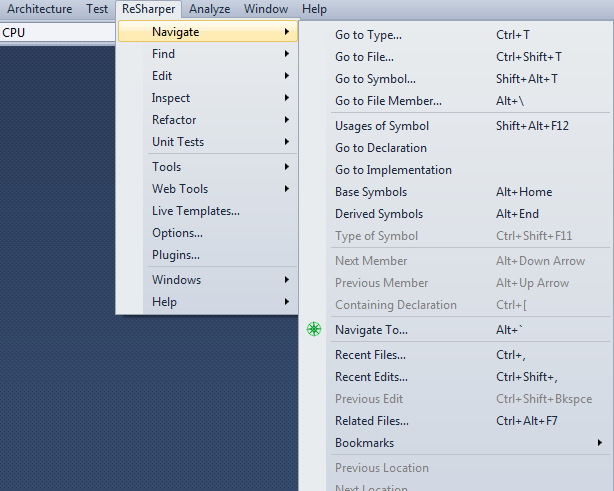Choose Go to Type command

457,35
